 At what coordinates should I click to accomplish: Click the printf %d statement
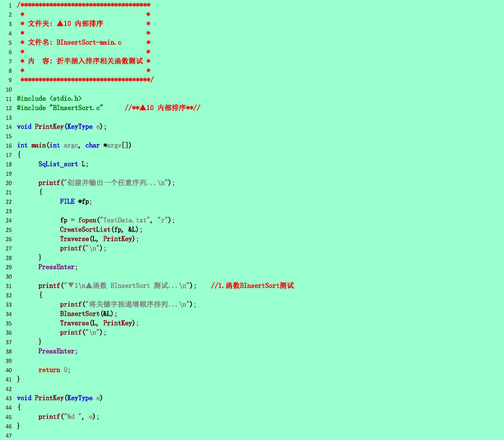(x=69, y=417)
